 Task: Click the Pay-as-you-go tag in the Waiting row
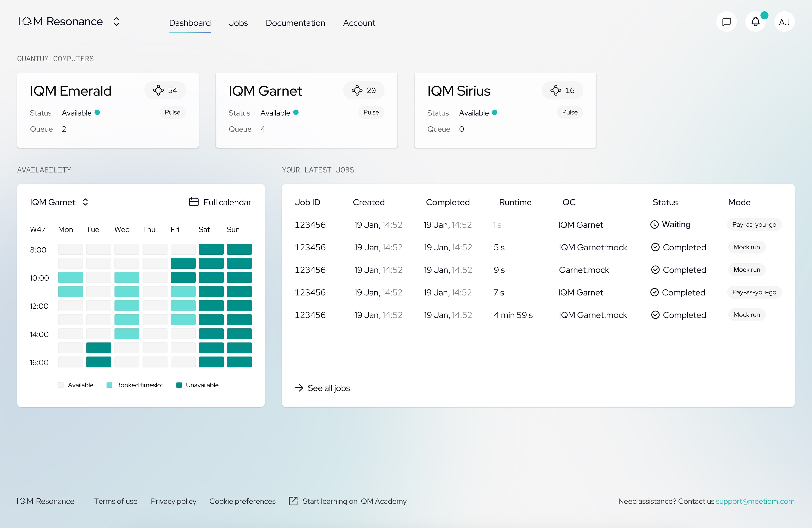point(754,224)
